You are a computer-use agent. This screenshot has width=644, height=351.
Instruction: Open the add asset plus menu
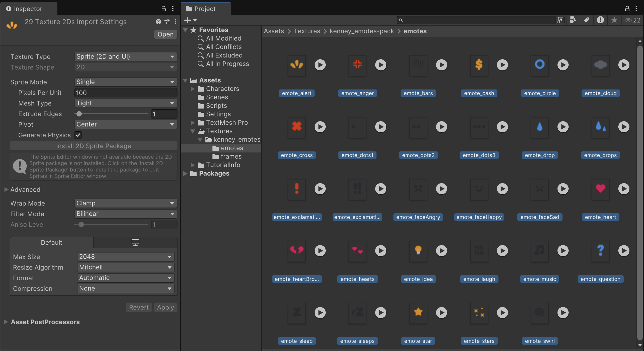190,20
